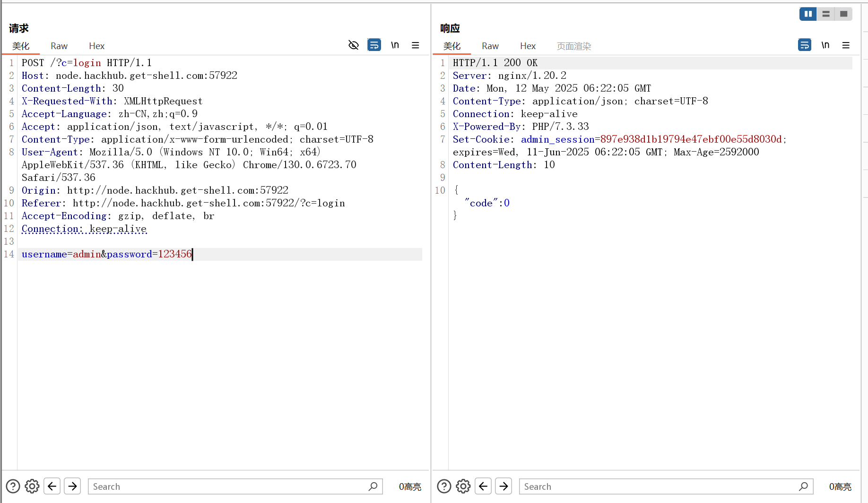Switch request view to Raw tab
The image size is (868, 503).
(59, 46)
